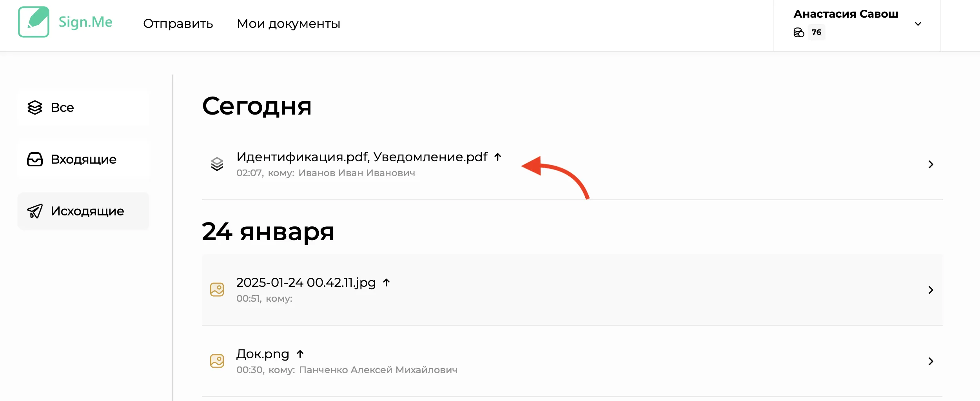The image size is (980, 401).
Task: Expand the Идентификация.pdf row with the chevron
Action: point(931,164)
